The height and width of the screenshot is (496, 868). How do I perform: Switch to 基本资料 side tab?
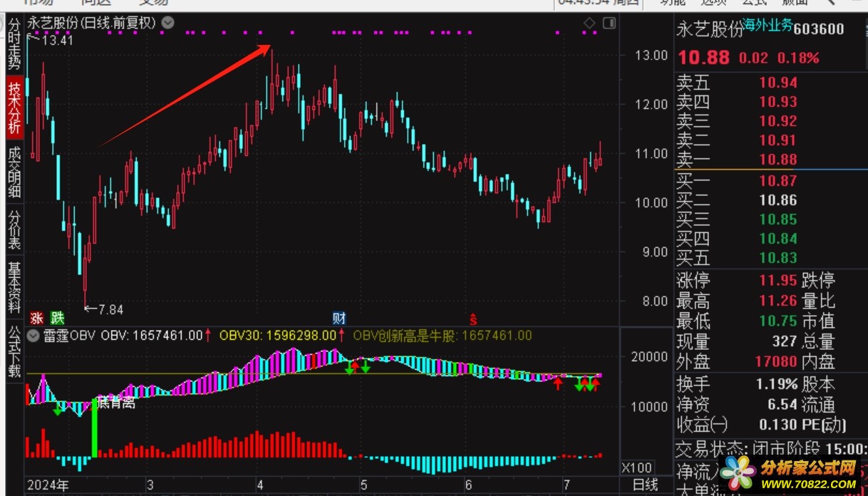[x=14, y=288]
